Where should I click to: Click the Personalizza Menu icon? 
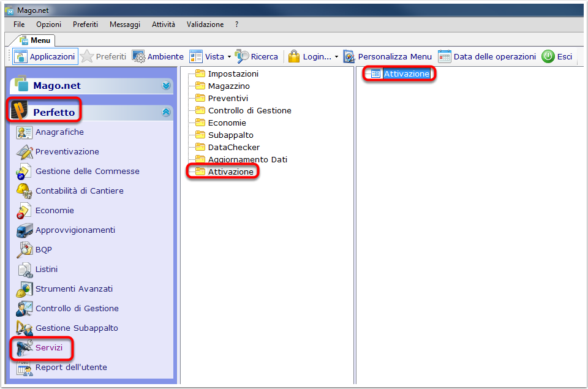(x=349, y=56)
